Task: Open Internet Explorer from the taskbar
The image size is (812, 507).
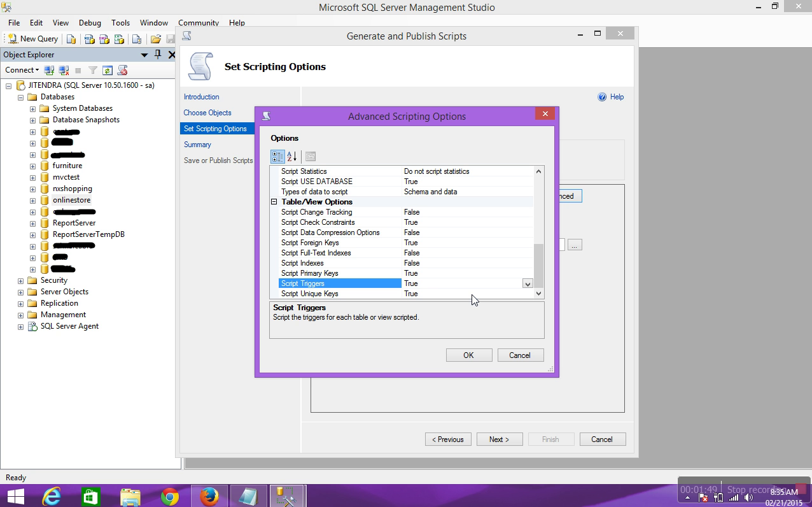Action: (x=52, y=496)
